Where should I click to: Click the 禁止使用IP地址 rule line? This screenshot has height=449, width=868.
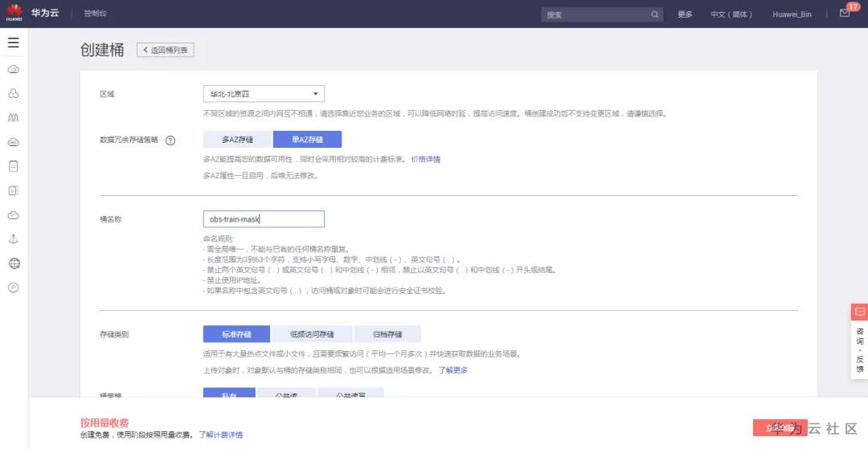tap(232, 280)
